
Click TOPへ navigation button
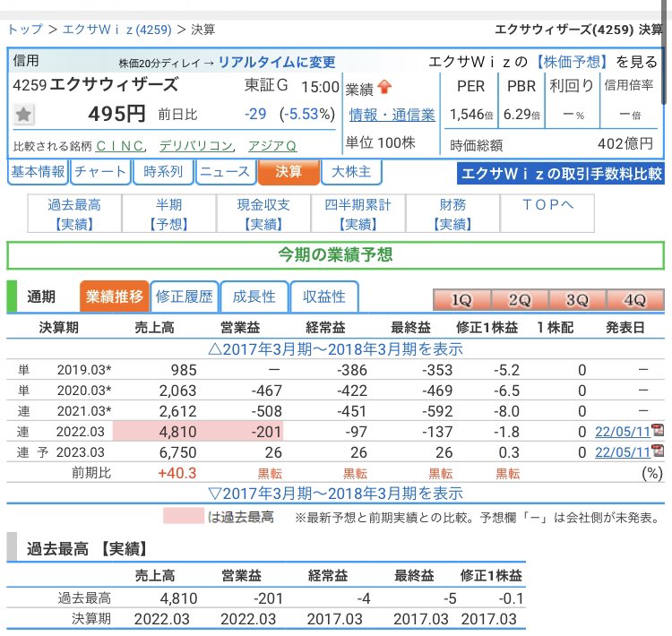coord(547,213)
